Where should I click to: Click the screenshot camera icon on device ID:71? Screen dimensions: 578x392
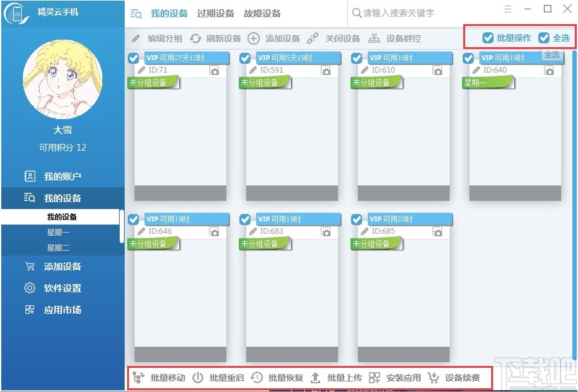pyautogui.click(x=214, y=71)
